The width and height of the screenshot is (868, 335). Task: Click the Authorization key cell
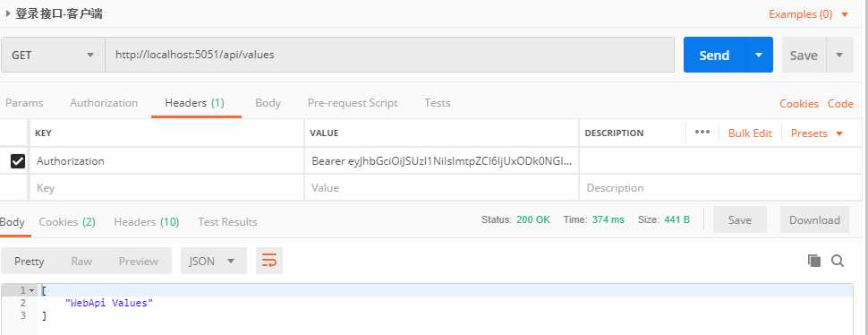click(166, 161)
